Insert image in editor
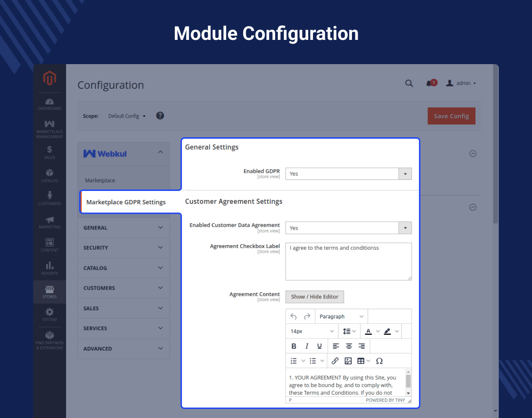The height and width of the screenshot is (418, 532). click(348, 361)
